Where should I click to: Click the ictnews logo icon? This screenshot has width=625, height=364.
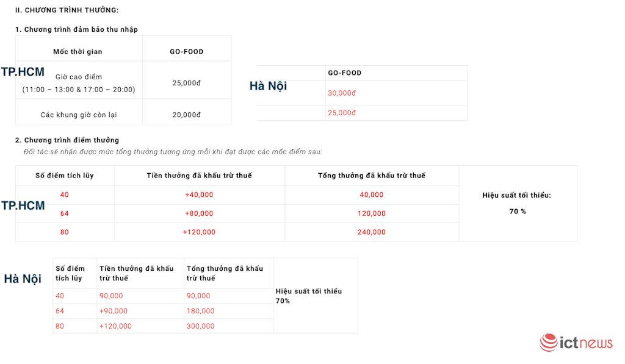(549, 343)
